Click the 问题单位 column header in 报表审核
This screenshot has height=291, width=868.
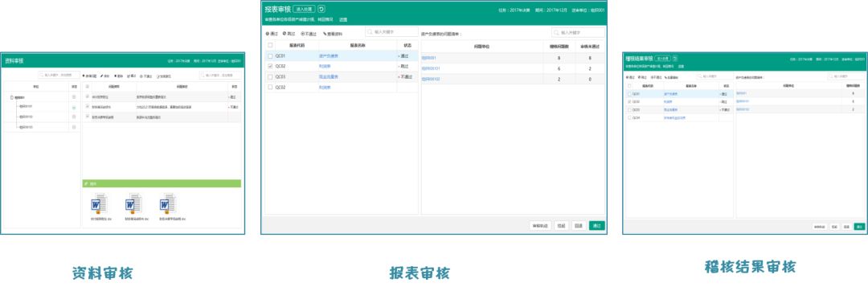pos(482,47)
